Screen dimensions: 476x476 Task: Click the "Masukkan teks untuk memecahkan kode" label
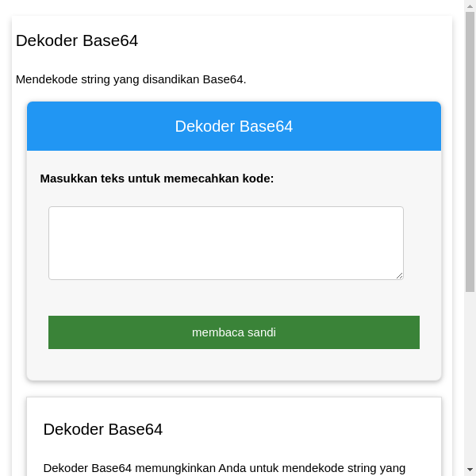click(156, 178)
